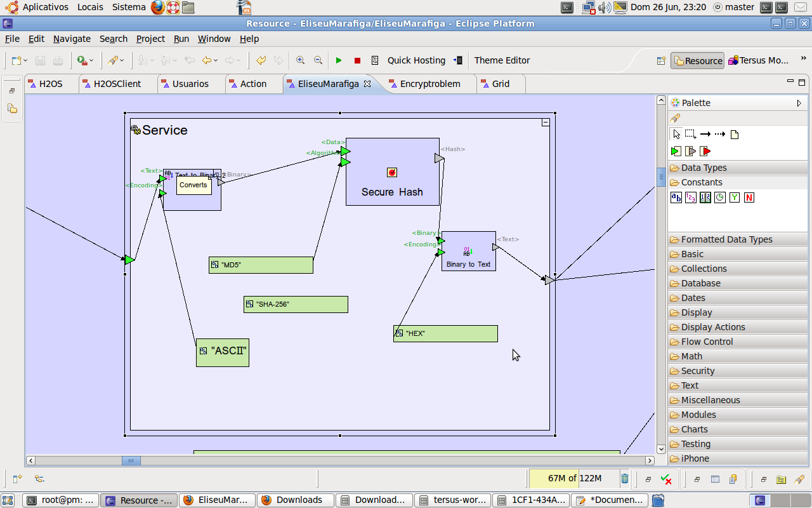The image size is (812, 508).
Task: Pick the solid arrow flow tool
Action: [x=705, y=134]
